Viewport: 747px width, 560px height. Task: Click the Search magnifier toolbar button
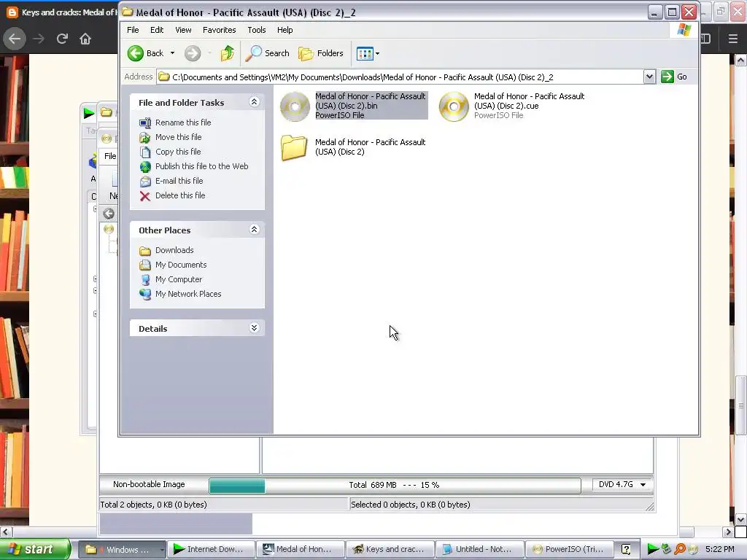tap(267, 53)
